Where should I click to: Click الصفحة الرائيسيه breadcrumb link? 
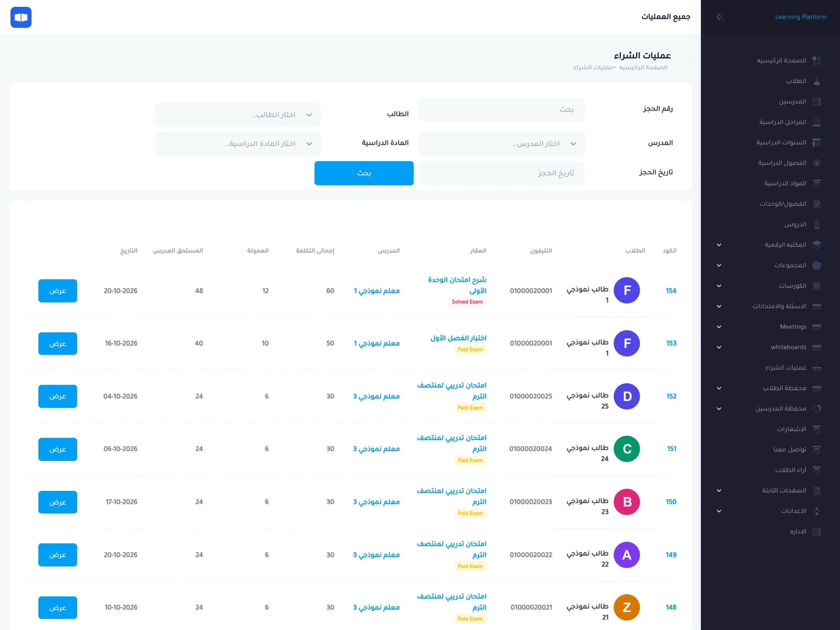(x=643, y=68)
